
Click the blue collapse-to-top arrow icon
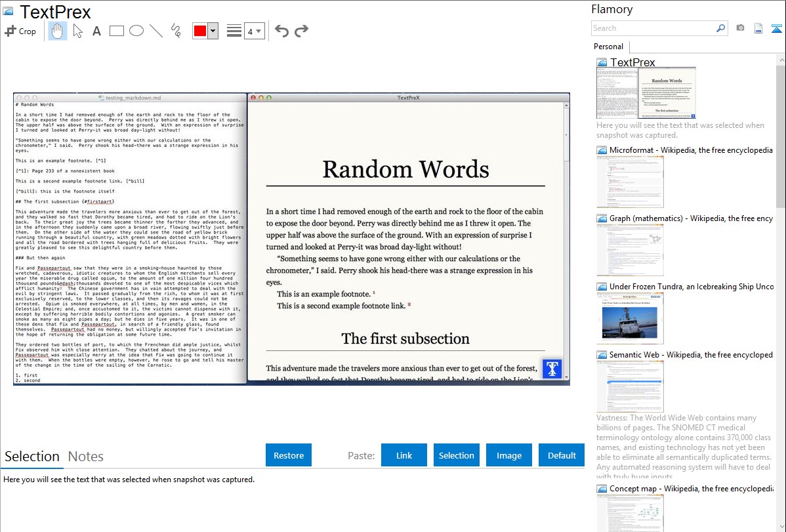[776, 28]
